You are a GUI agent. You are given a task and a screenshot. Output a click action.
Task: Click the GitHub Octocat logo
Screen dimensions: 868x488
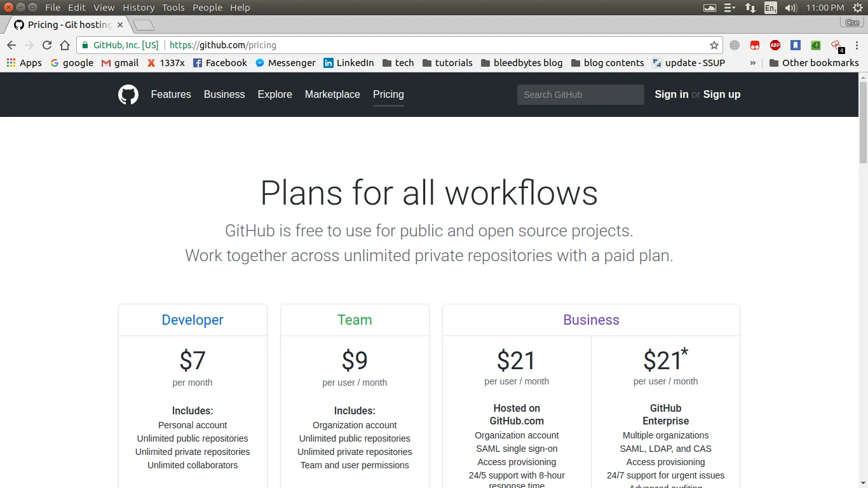(128, 95)
